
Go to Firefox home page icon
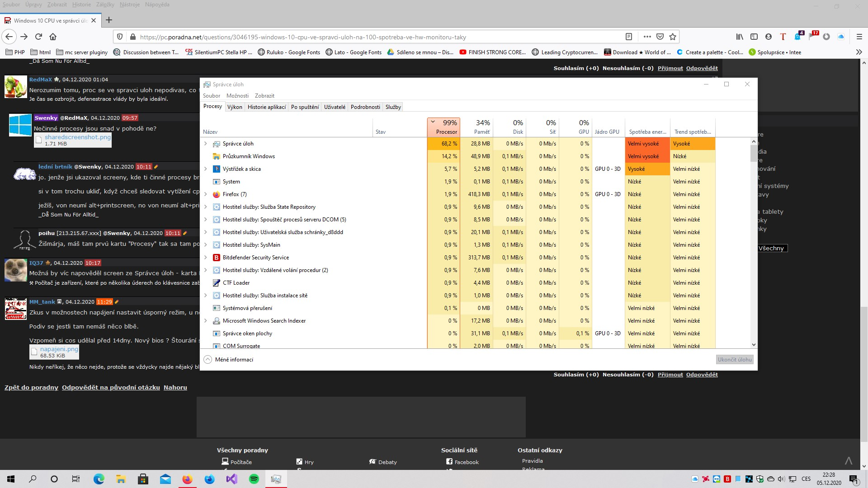[53, 37]
